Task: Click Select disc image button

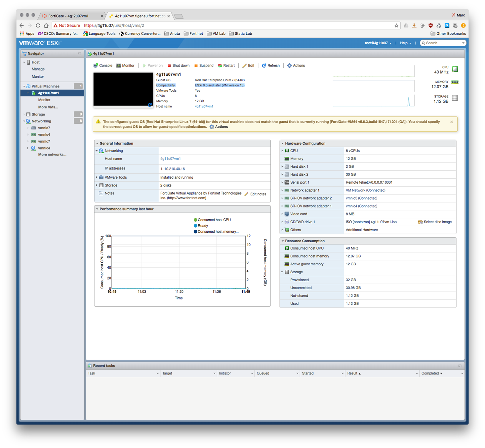Action: (x=435, y=222)
